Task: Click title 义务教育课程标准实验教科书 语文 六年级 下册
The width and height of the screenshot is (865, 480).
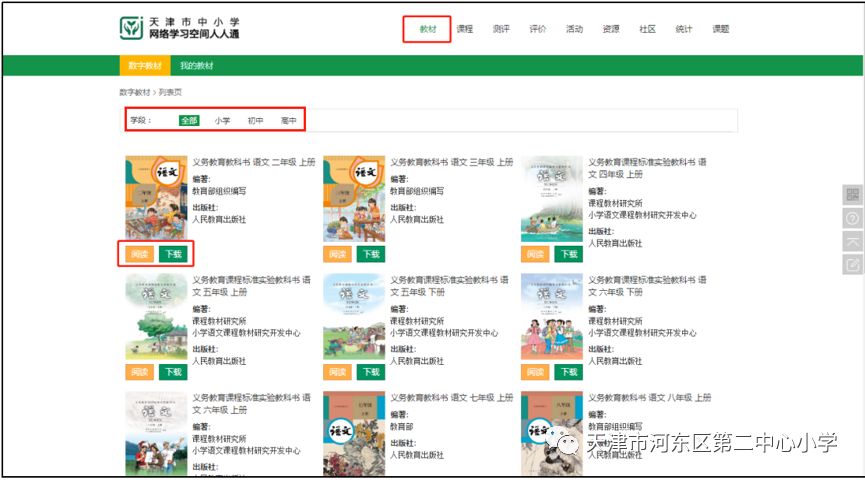Action: tap(647, 286)
